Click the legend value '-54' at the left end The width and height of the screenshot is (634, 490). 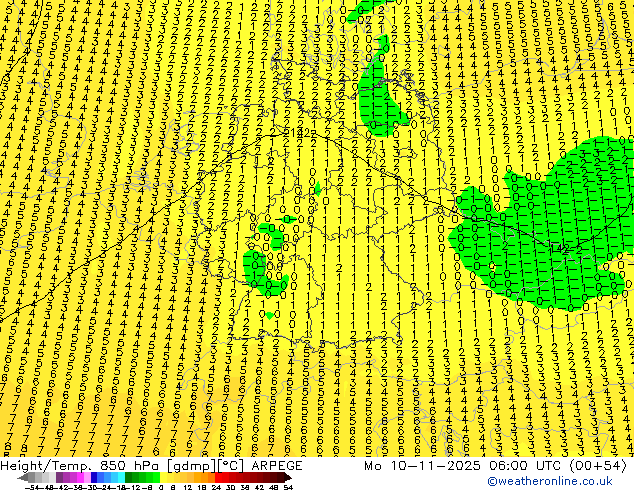[32, 487]
